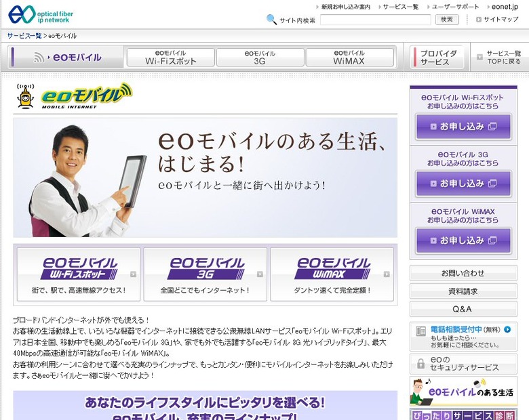
Task: Click the サイト内検索 label
Action: pyautogui.click(x=297, y=20)
